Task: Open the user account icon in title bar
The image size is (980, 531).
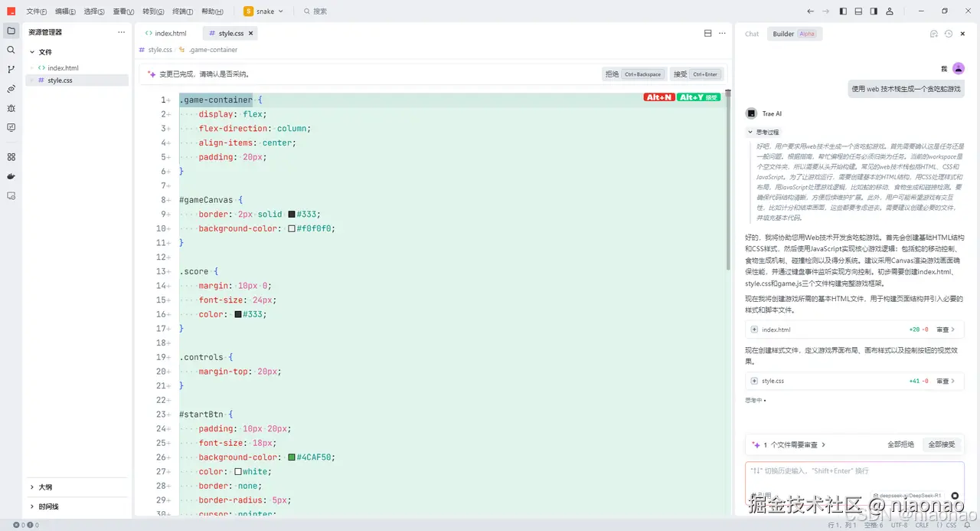Action: [890, 11]
